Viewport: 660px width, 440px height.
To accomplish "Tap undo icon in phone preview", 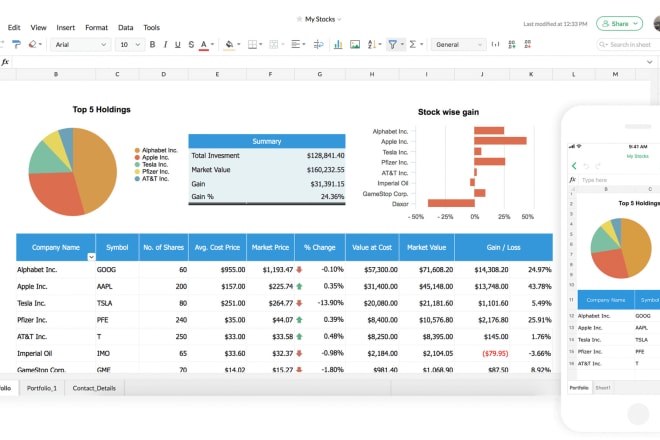I will pyautogui.click(x=586, y=166).
